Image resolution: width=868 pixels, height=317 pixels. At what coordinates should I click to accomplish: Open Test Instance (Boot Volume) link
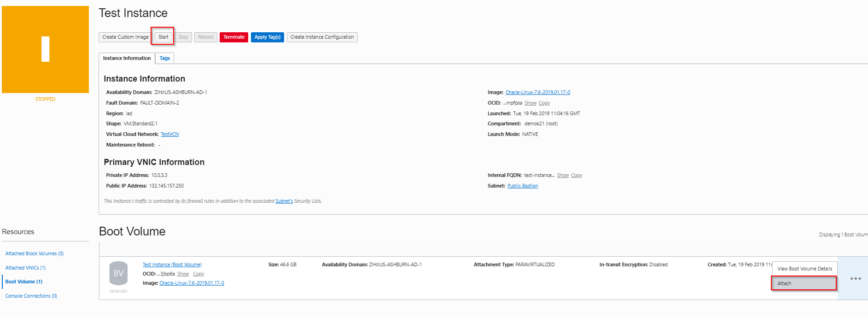click(172, 265)
